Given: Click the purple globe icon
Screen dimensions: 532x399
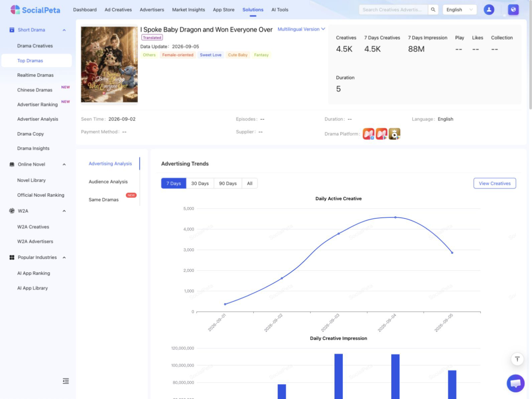Looking at the screenshot, I should point(513,10).
